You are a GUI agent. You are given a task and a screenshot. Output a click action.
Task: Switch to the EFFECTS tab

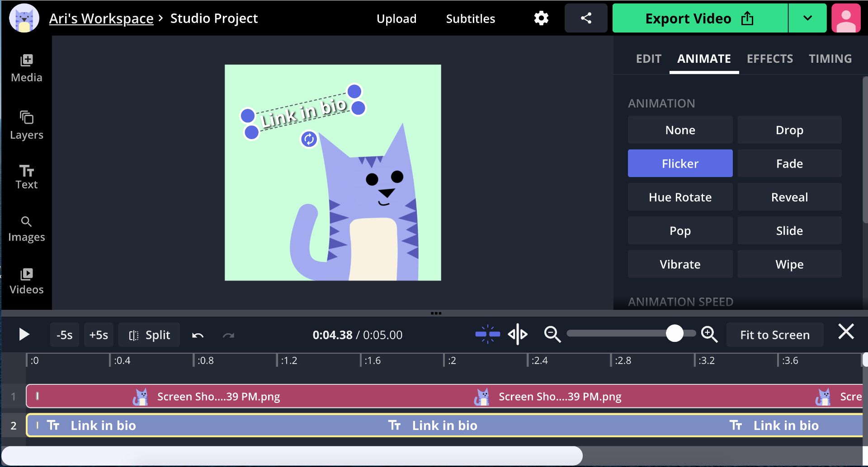coord(769,59)
